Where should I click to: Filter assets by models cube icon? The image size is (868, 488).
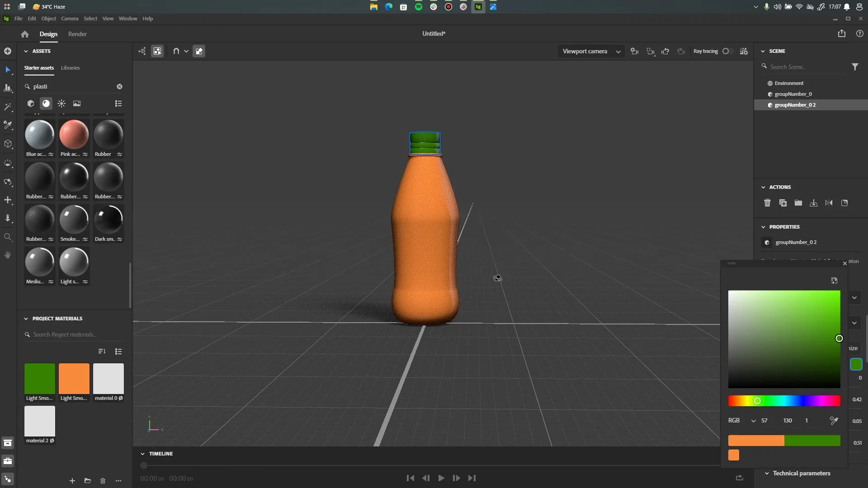pos(31,103)
